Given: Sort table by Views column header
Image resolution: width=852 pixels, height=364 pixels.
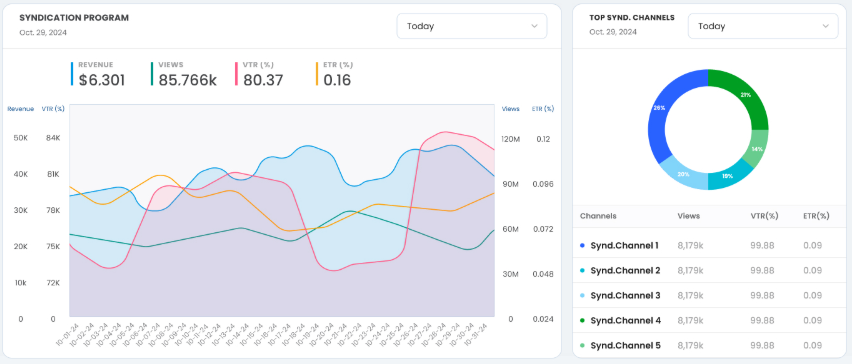Looking at the screenshot, I should (x=688, y=216).
